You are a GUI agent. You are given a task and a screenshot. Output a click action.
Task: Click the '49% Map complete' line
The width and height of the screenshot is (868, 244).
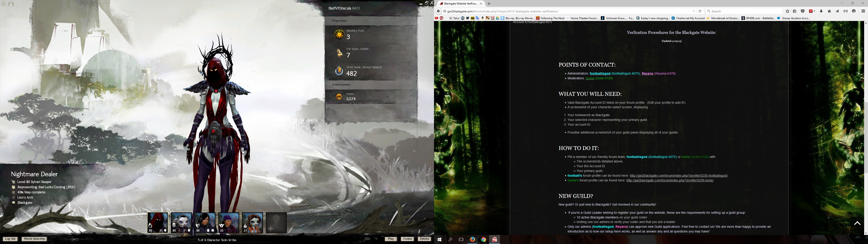(x=31, y=192)
